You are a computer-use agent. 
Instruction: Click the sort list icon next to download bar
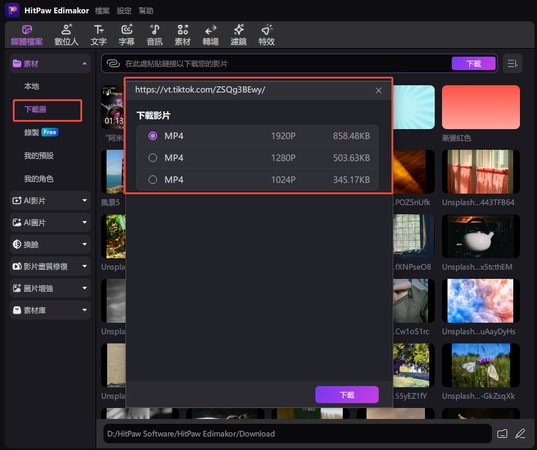coord(512,63)
